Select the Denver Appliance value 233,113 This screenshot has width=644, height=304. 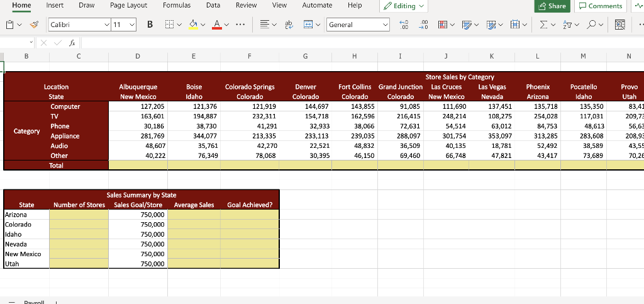pyautogui.click(x=305, y=136)
